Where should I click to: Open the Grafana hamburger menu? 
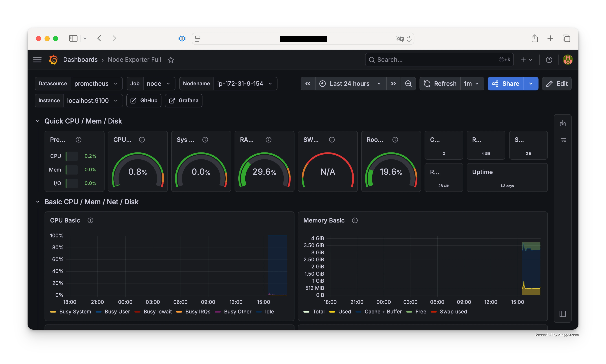[37, 60]
